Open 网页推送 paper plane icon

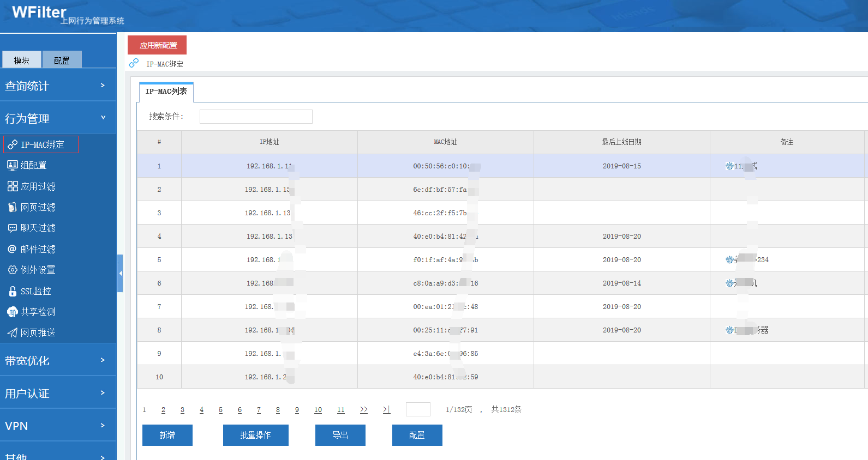coord(13,332)
